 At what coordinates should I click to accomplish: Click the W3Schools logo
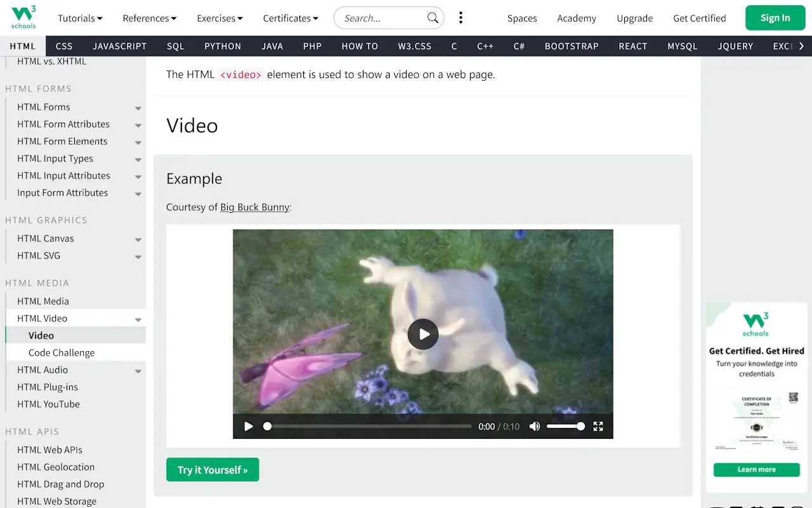coord(23,18)
